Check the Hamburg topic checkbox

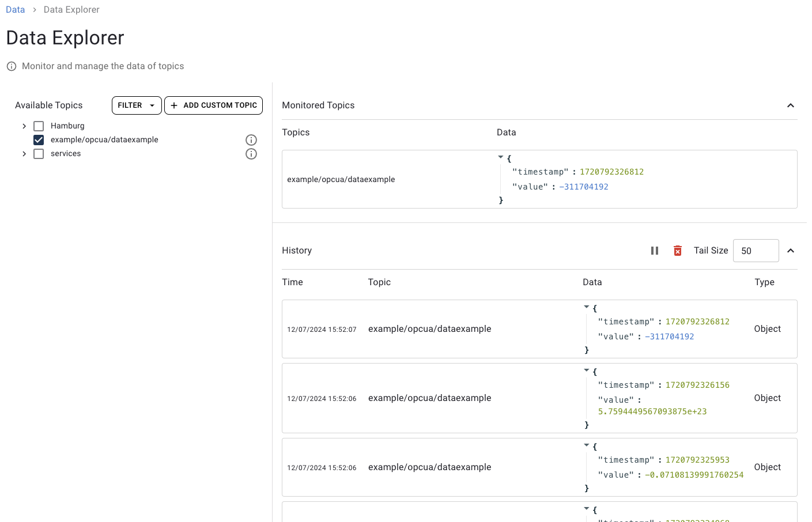(39, 126)
